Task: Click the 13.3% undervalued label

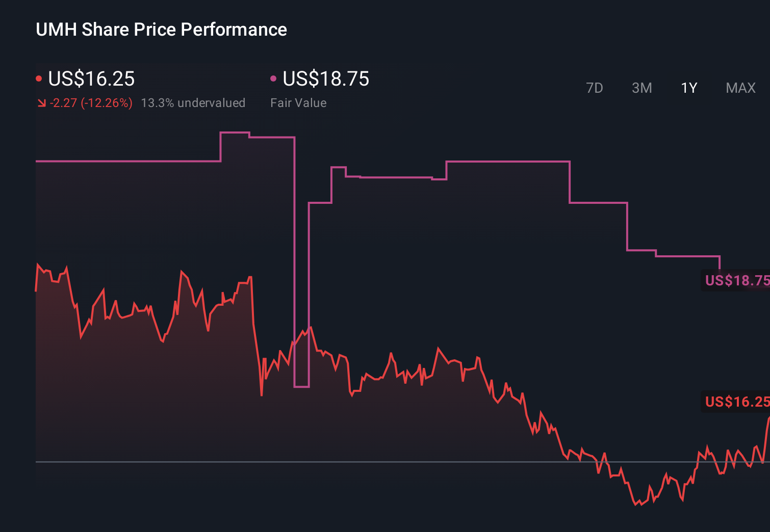Action: [x=193, y=103]
